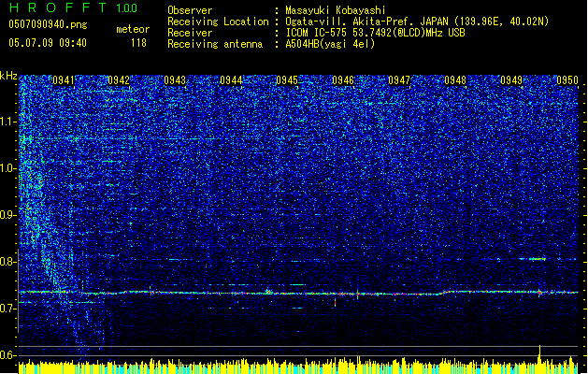Screen dimensions: 588x374
Task: Click the 0942 time marker
Action: click(x=119, y=79)
